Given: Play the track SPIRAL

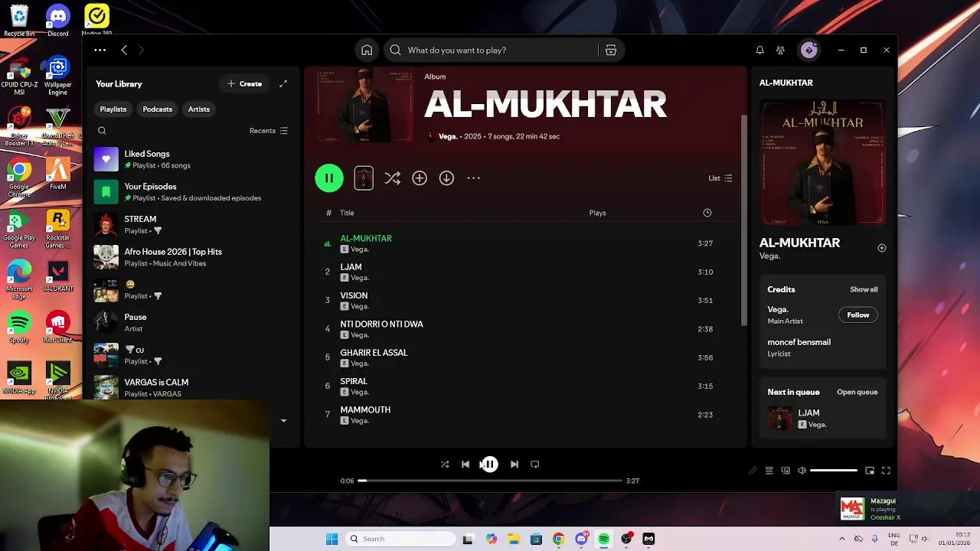Looking at the screenshot, I should (x=524, y=386).
